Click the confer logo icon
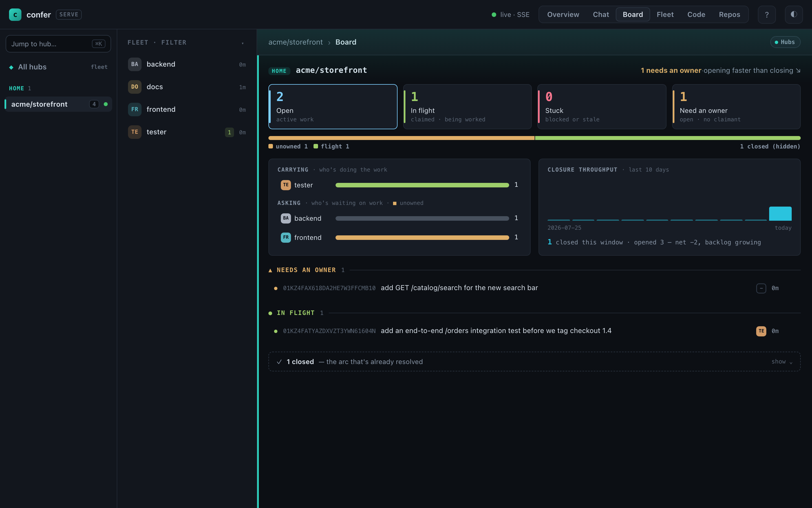Viewport: 812px width, 508px height. tap(15, 14)
